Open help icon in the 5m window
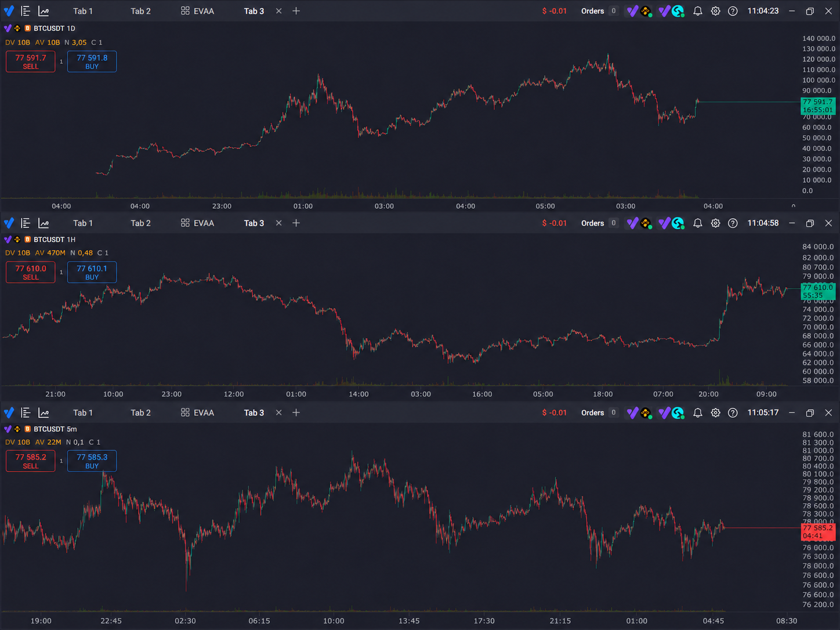 [733, 412]
